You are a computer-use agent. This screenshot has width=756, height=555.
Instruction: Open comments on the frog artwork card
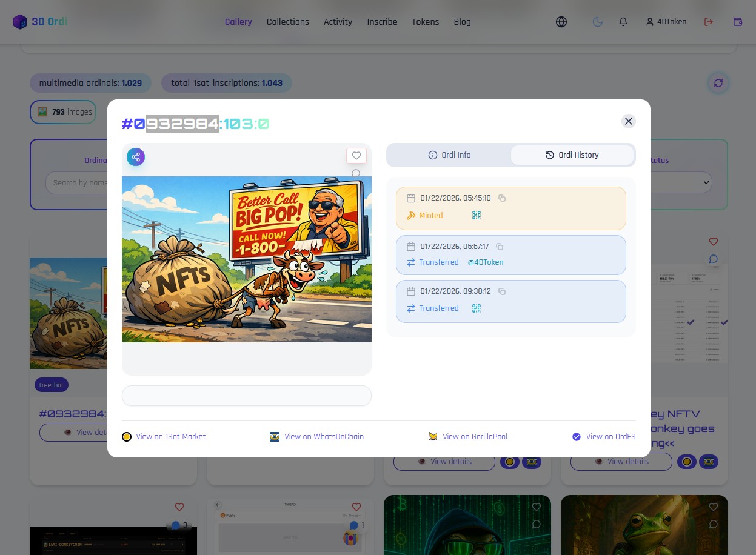[x=714, y=524]
